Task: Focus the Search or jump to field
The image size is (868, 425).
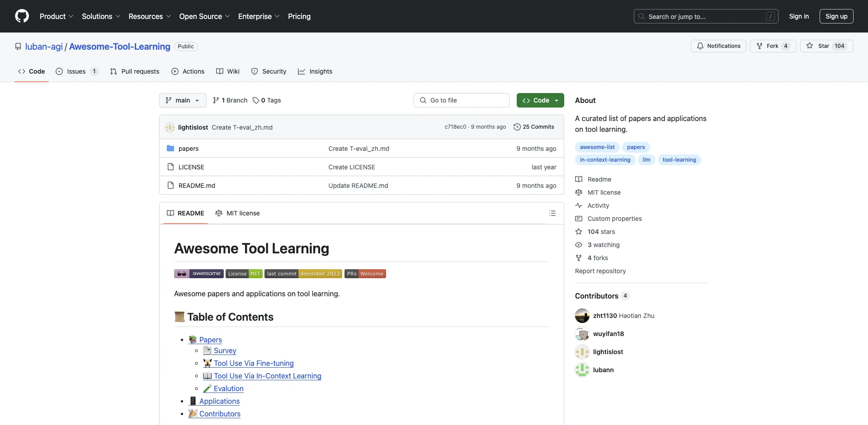Action: click(706, 16)
